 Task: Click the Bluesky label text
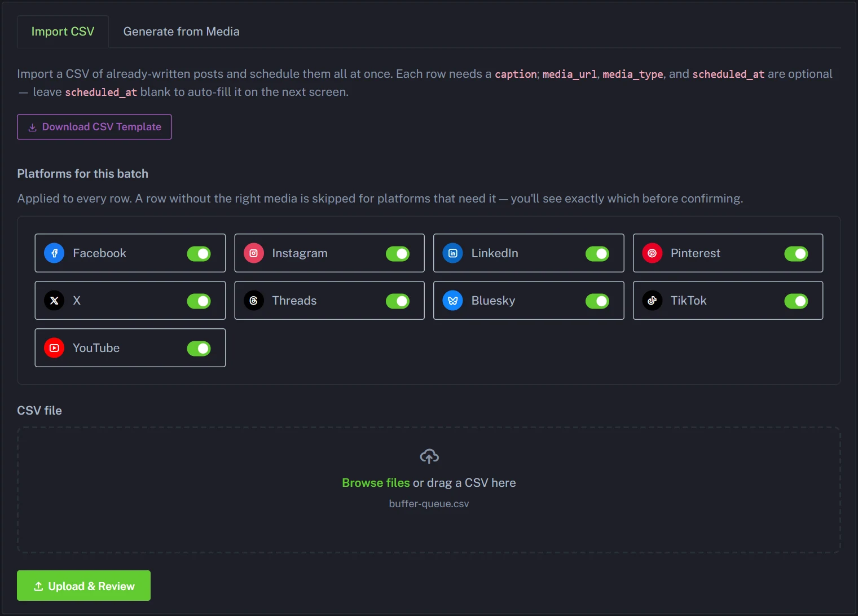493,301
